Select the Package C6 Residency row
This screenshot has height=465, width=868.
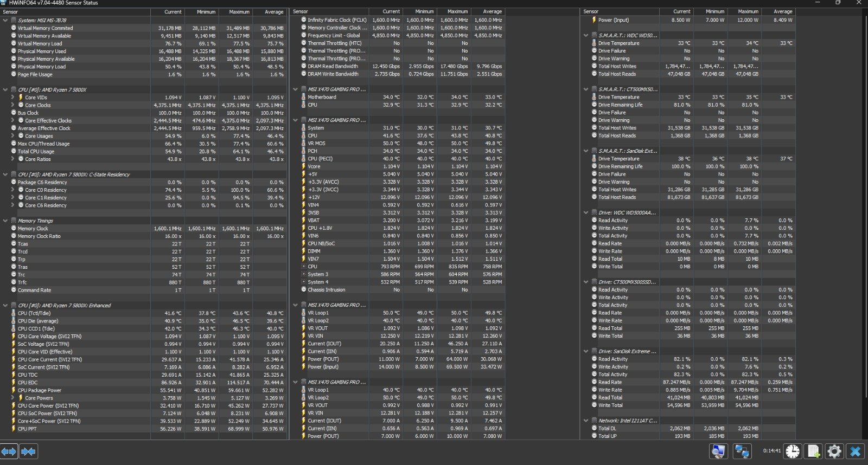[144, 182]
